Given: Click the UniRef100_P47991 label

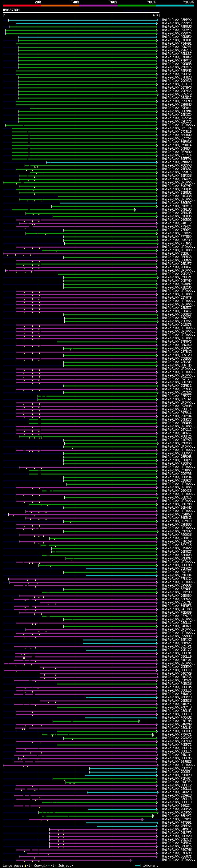Looking at the screenshot, I should 176,822.
